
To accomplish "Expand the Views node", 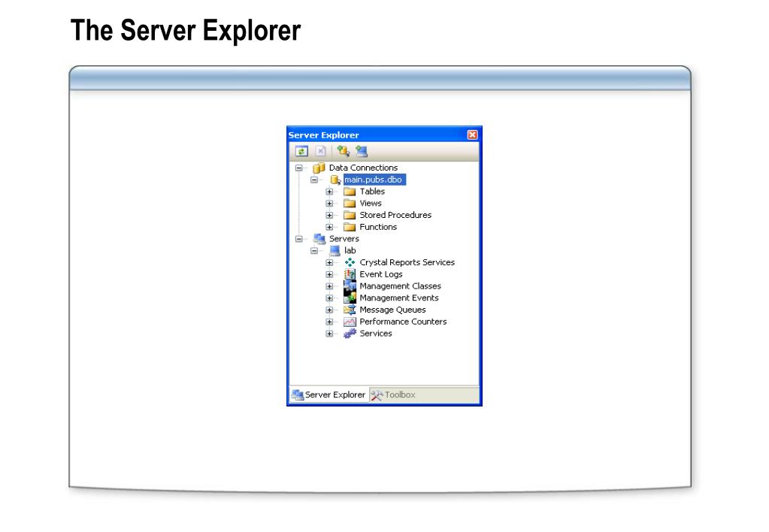I will click(329, 204).
